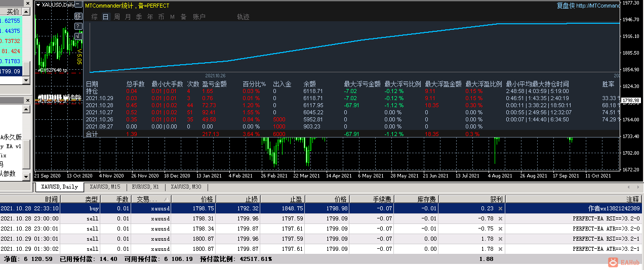This screenshot has width=644, height=270.
Task: Click the 移 move-panel icon
Action: coord(78,16)
